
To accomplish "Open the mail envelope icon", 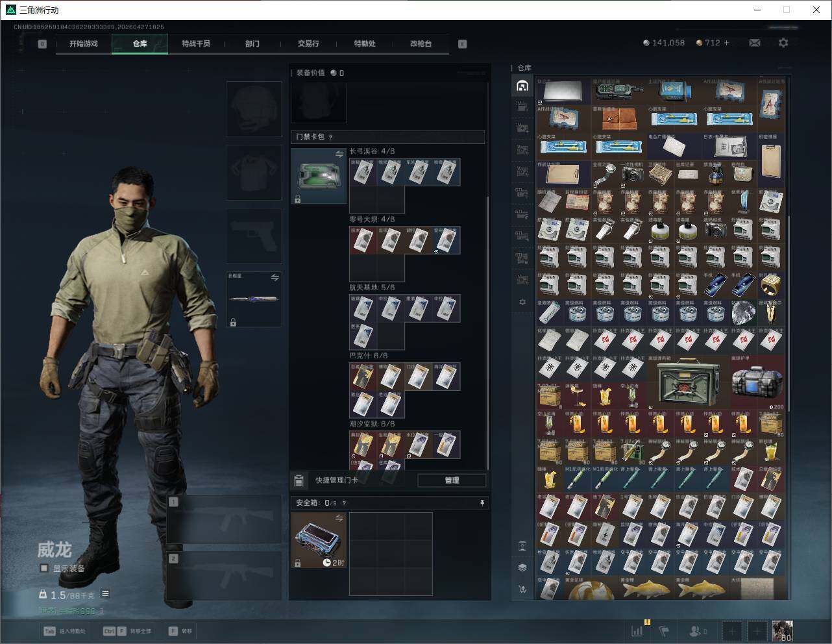I will point(755,43).
